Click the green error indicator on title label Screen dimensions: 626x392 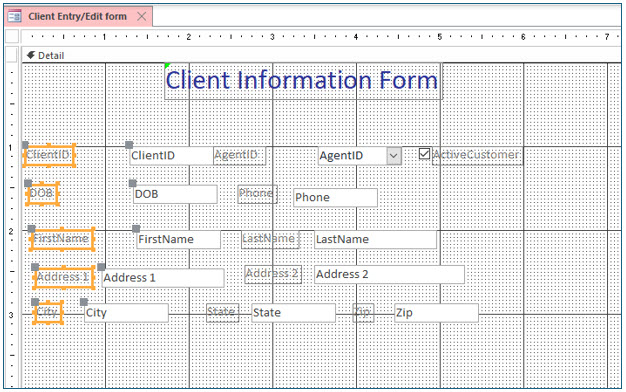coord(167,65)
